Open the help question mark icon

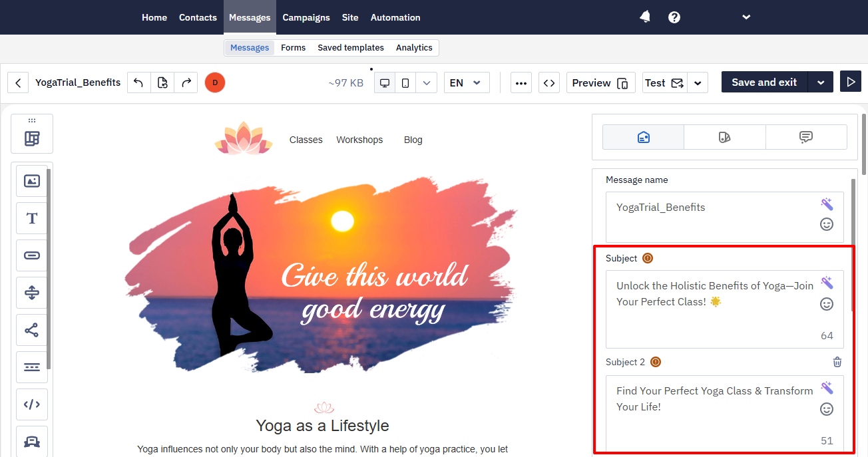[x=674, y=17]
